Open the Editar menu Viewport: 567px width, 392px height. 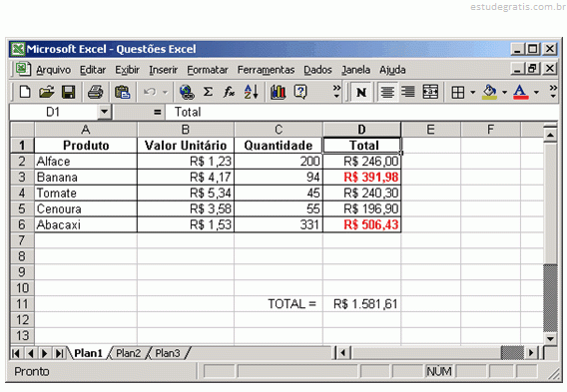pos(93,70)
